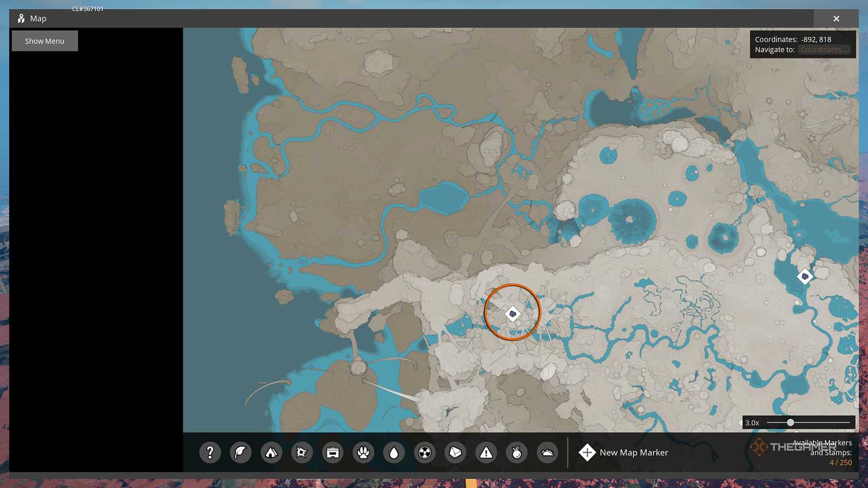Click the Map tab in the title bar

[x=37, y=18]
